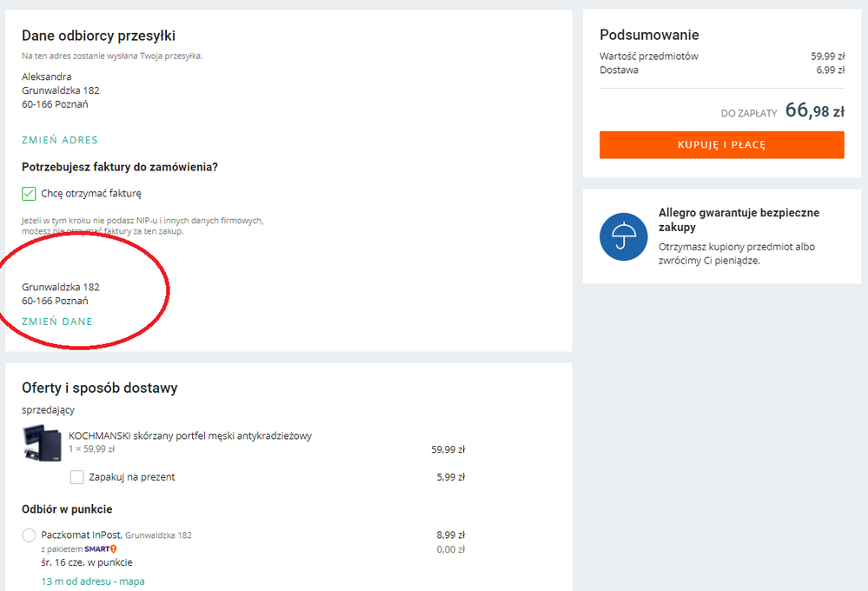Click invoice address 'Grunwaldzka 182' text
Screen dimensions: 868x591
(61, 287)
